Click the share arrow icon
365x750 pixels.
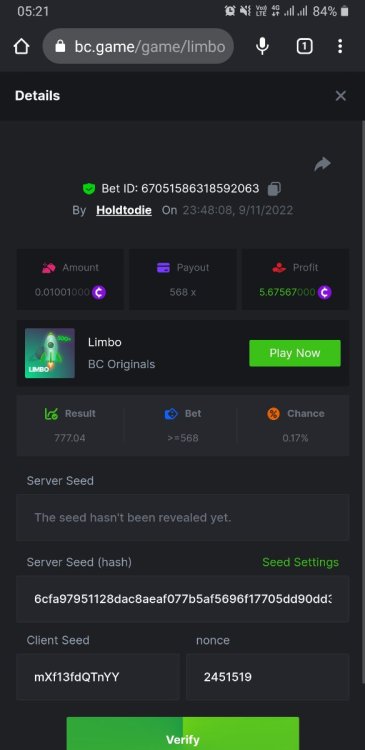[x=322, y=164]
